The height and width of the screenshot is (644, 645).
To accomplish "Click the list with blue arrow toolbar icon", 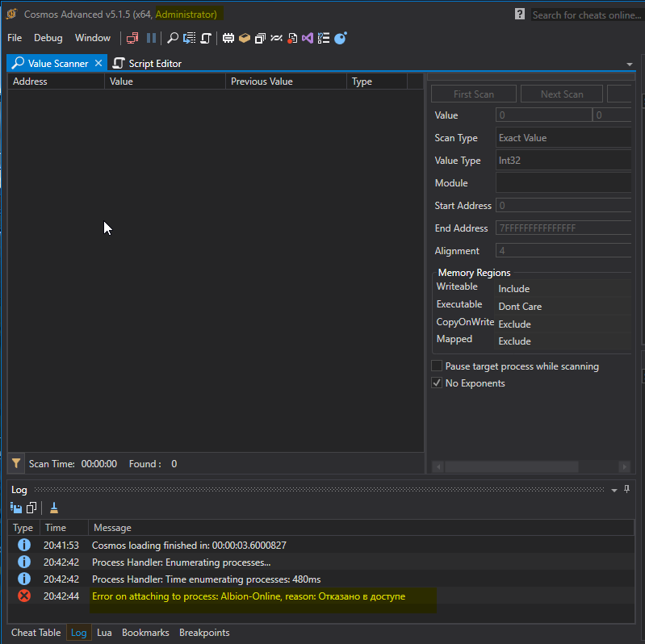I will 189,38.
